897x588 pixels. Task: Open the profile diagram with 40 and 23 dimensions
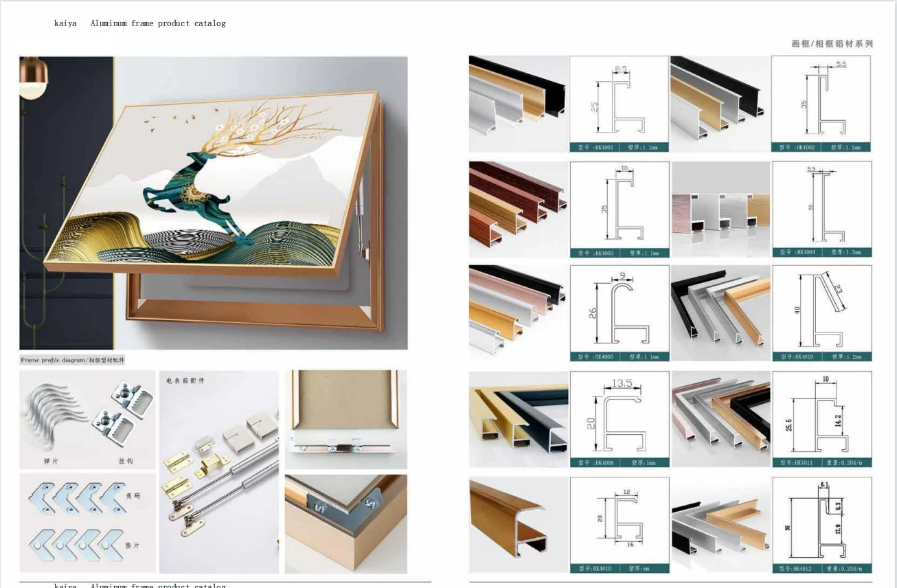pos(821,308)
